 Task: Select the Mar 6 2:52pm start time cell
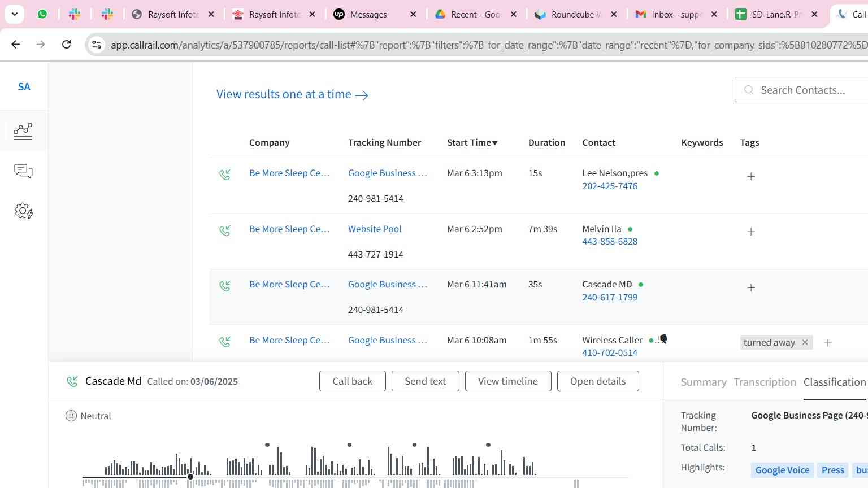[x=475, y=229]
